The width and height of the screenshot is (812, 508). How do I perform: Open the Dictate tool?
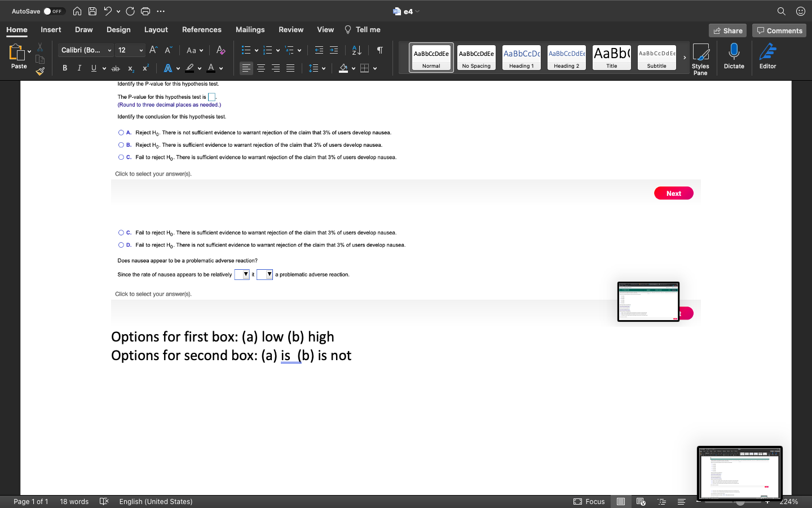pyautogui.click(x=734, y=56)
